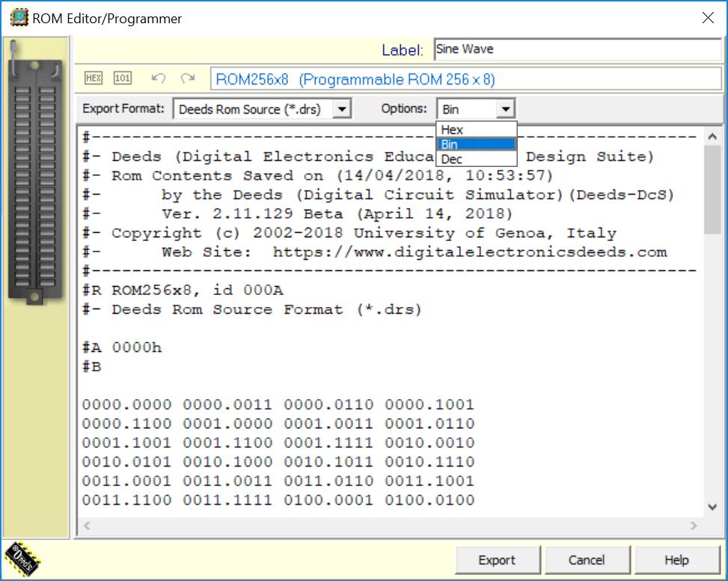Click the ROM Editor title bar icon

(x=19, y=18)
